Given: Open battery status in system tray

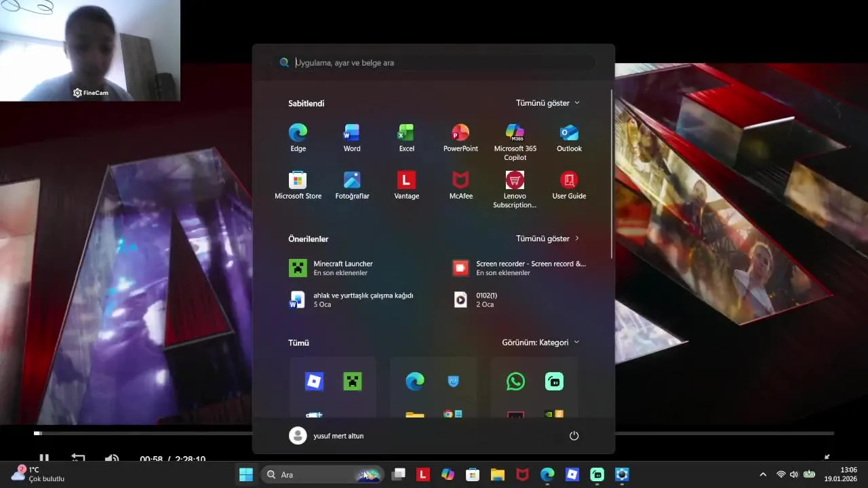Looking at the screenshot, I should pyautogui.click(x=809, y=474).
